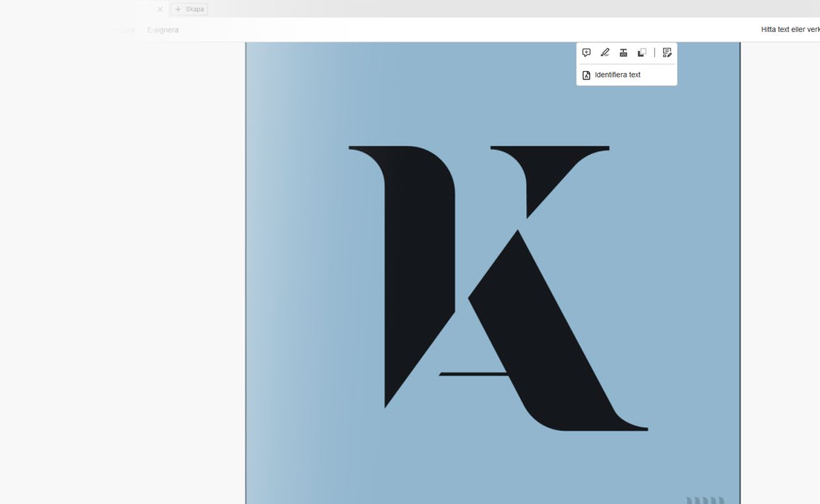Run Identifiera text on the page
The width and height of the screenshot is (820, 504).
tap(627, 75)
